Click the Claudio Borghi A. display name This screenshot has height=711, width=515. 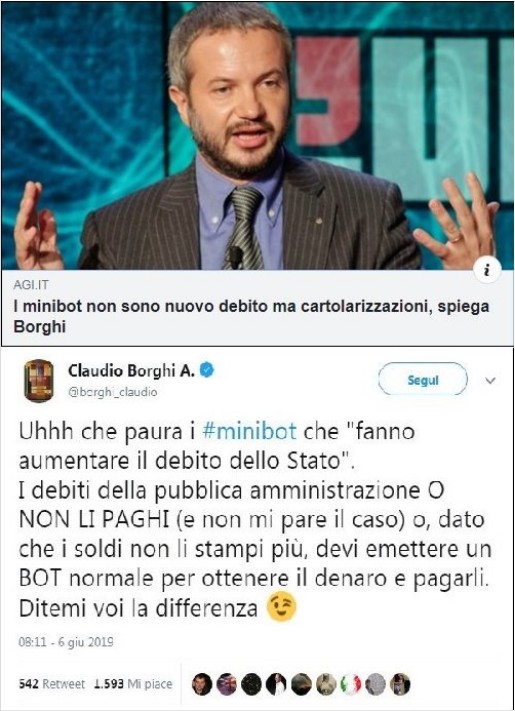131,370
